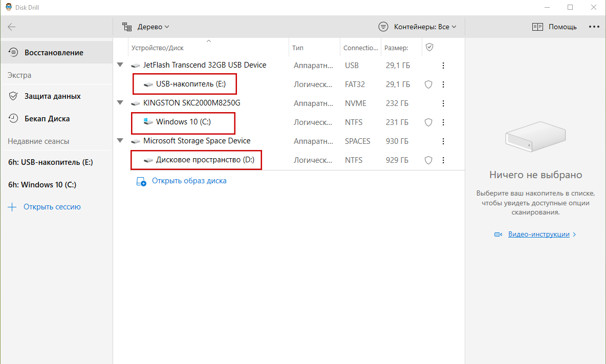
Task: Open the Дерево view mode dropdown
Action: (x=146, y=27)
